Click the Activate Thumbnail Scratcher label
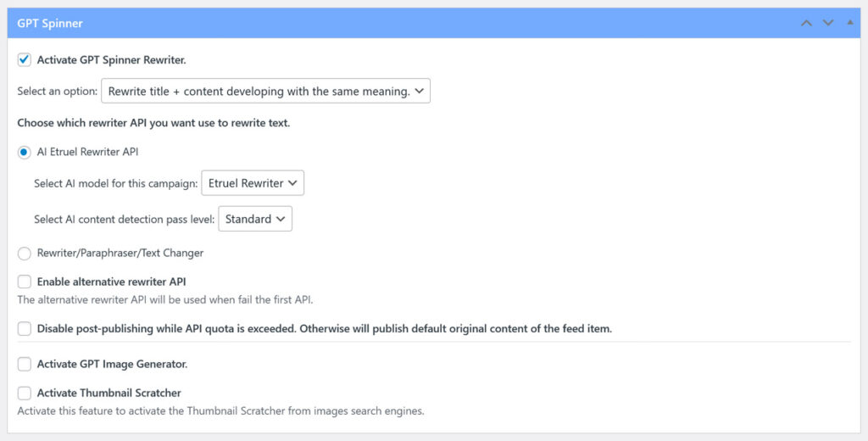This screenshot has width=868, height=441. pyautogui.click(x=108, y=394)
